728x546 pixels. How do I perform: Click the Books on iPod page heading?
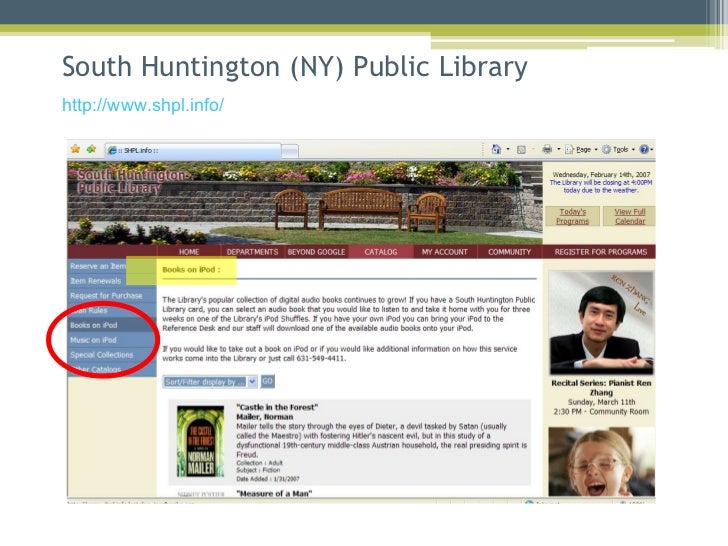(x=191, y=270)
